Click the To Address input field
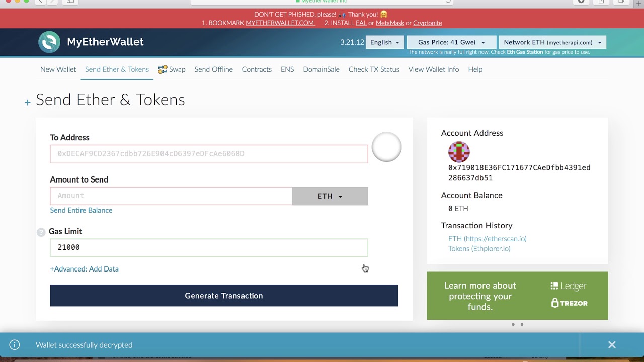 point(209,154)
